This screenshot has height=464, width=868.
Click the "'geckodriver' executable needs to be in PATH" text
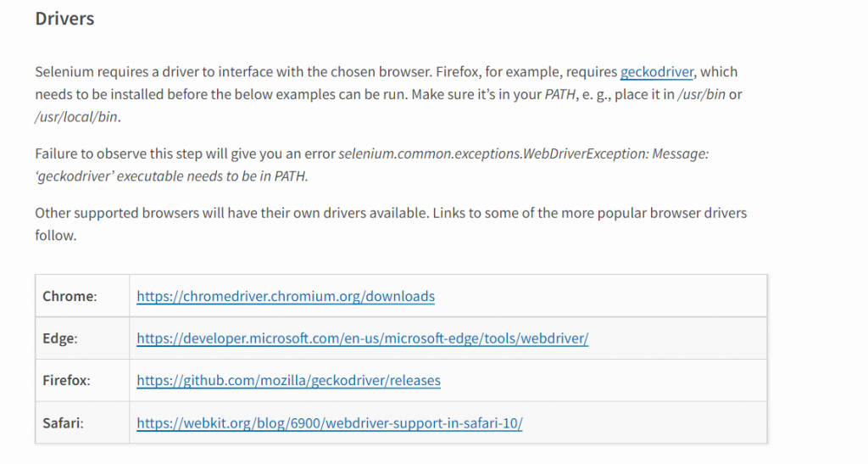[171, 176]
